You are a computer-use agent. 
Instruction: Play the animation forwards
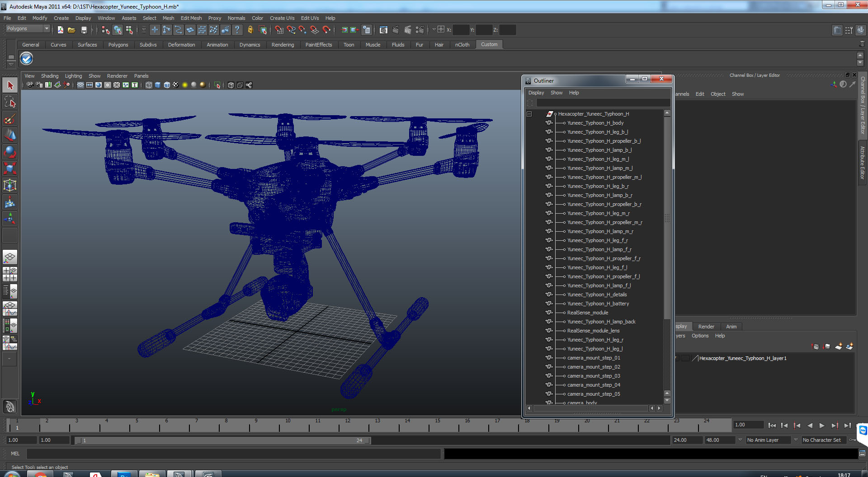(822, 426)
